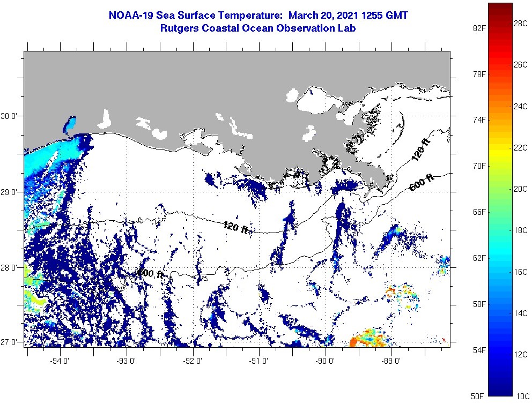Click the title 'NOAA-19 Sea Surface Temperature' line
The height and width of the screenshot is (404, 532).
point(258,15)
